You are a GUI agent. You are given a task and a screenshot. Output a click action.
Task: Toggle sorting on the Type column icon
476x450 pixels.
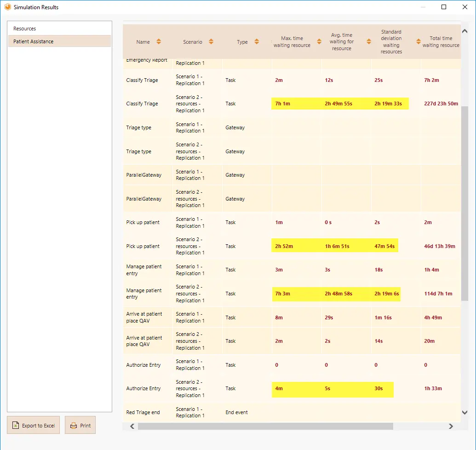coord(257,41)
